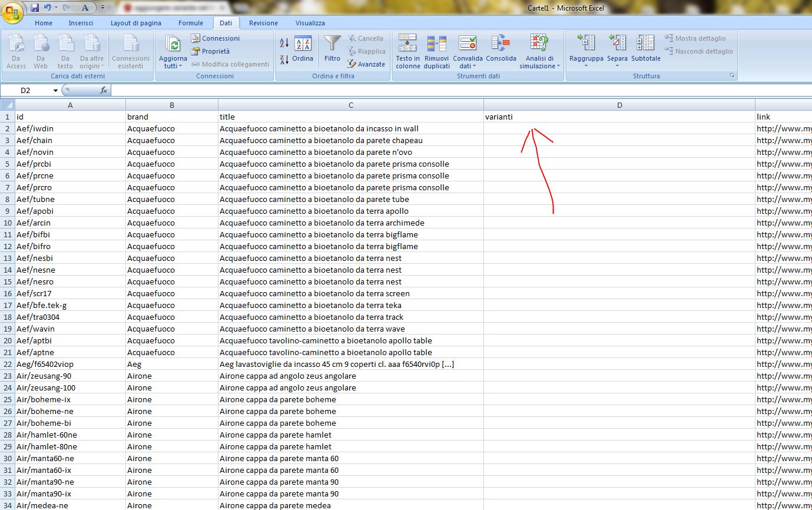Sort ascending A to Z

(x=284, y=43)
